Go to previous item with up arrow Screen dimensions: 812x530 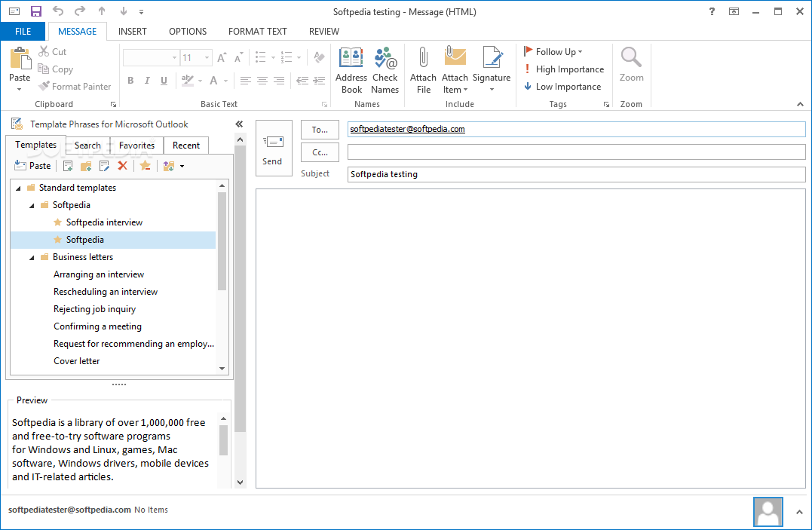pos(102,11)
